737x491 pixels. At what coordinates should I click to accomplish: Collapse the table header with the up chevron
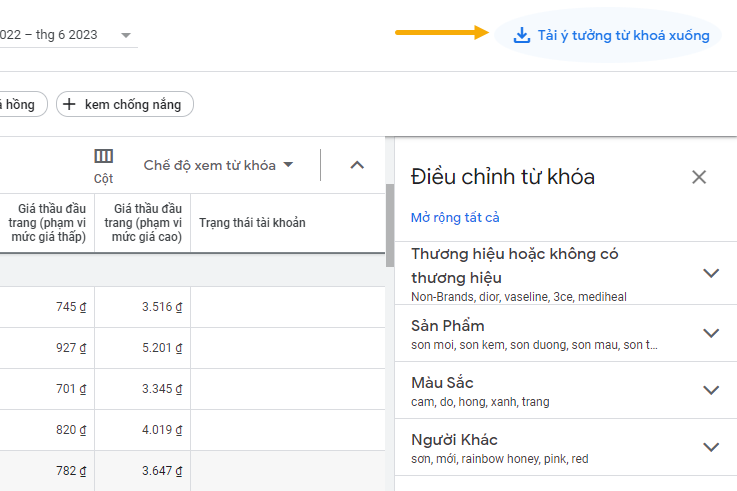(x=357, y=165)
